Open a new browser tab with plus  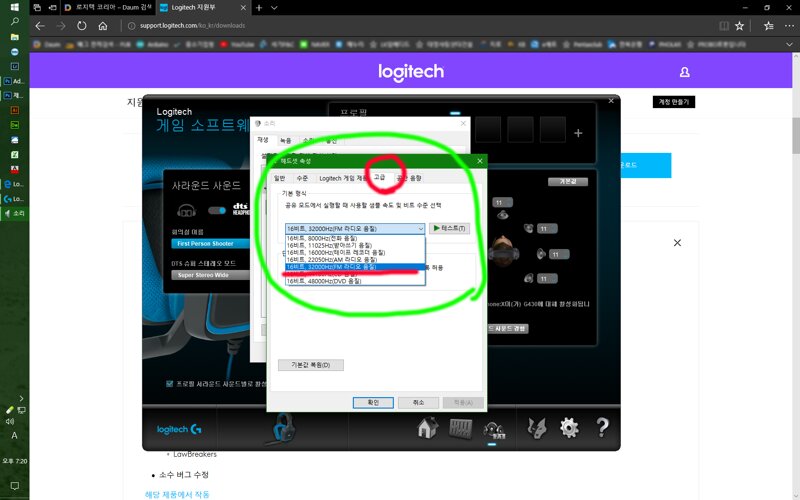point(259,8)
